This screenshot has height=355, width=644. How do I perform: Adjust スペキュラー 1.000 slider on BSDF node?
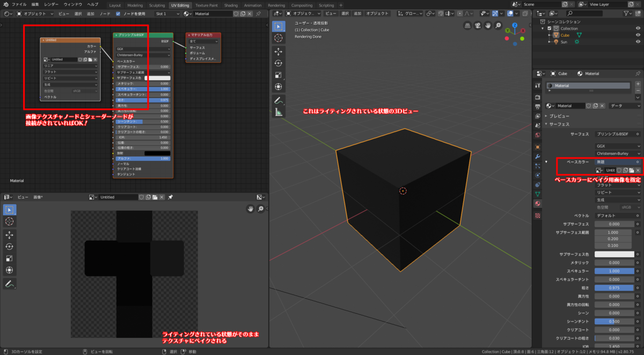(x=143, y=89)
